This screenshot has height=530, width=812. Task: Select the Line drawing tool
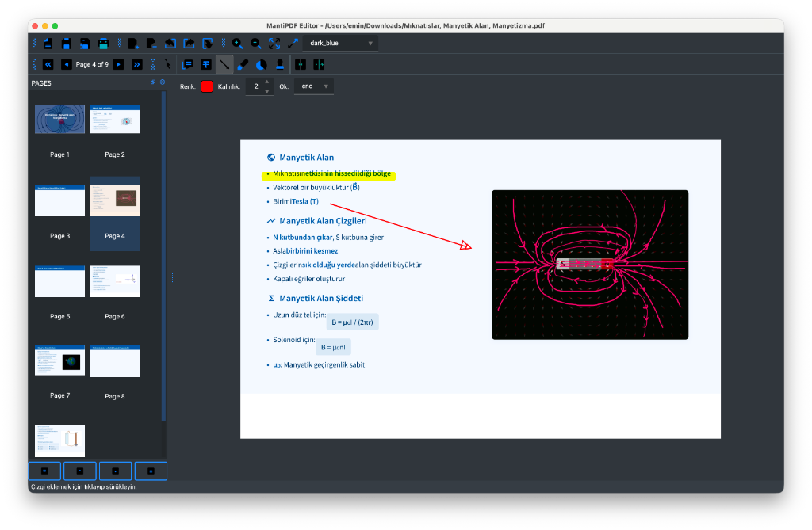pos(224,64)
